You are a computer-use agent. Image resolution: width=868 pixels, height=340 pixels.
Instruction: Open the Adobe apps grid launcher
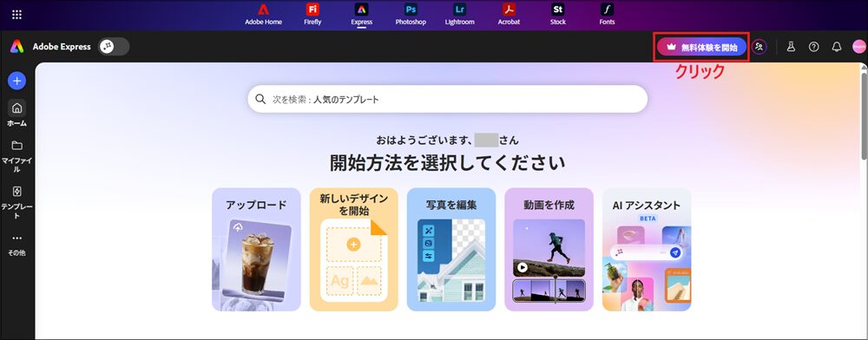pos(16,15)
